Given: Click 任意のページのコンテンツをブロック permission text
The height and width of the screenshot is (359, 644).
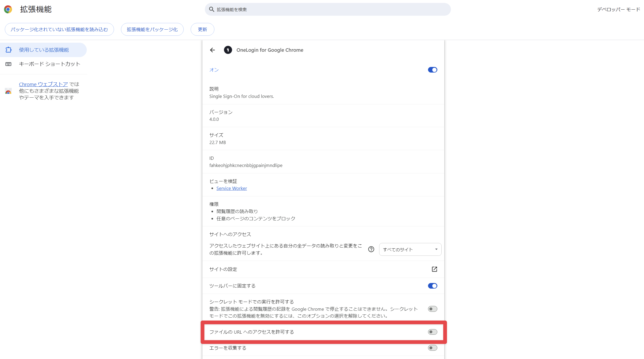Looking at the screenshot, I should (x=256, y=219).
